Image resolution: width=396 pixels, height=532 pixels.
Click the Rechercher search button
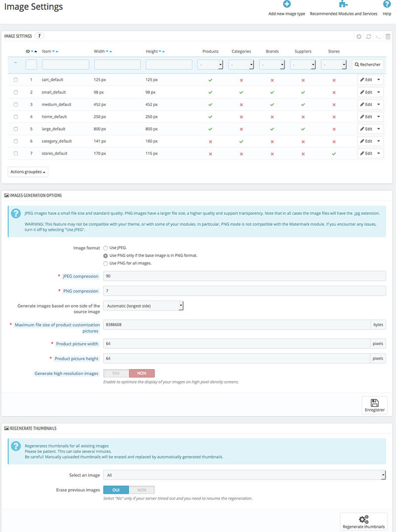click(x=367, y=64)
